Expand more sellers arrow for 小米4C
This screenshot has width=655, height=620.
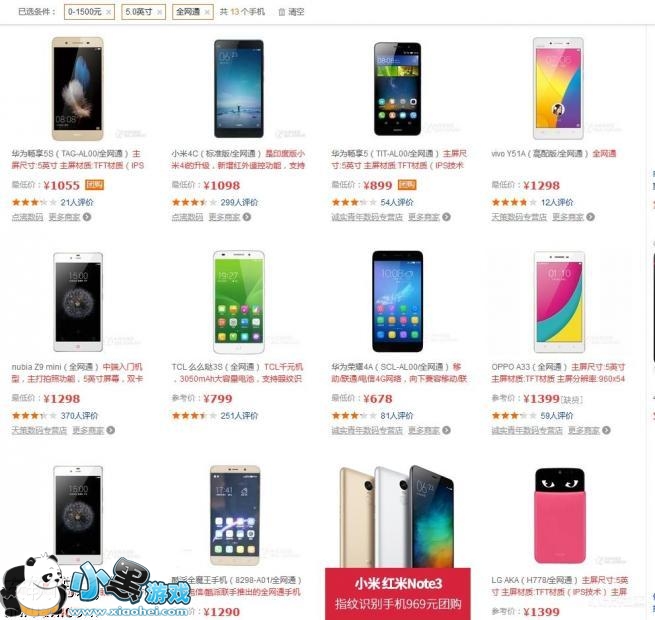(x=247, y=217)
